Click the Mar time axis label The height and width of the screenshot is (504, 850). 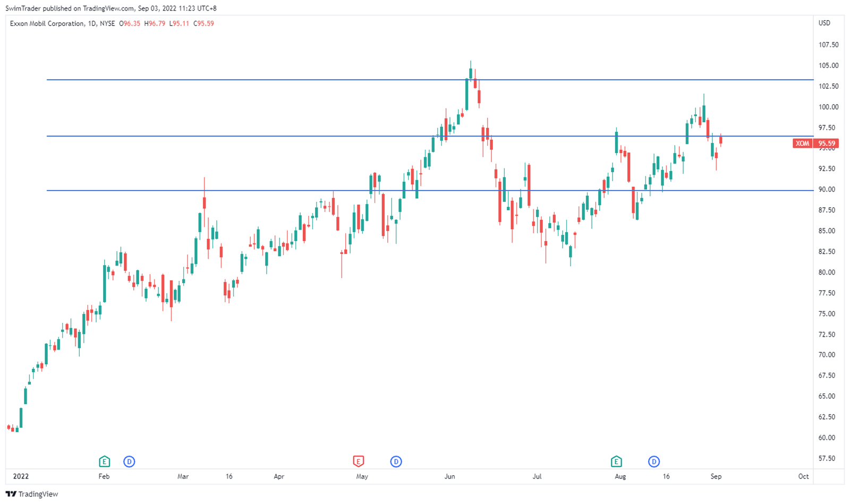(x=183, y=476)
